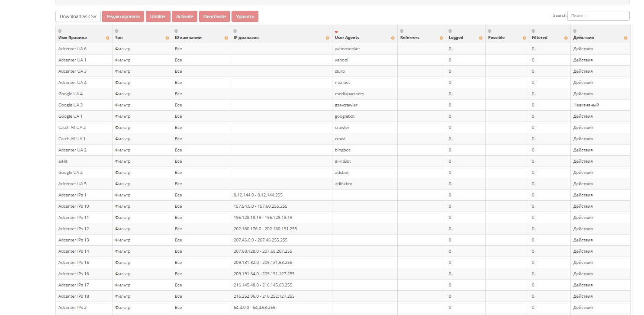Open Действия for Adcenter UA 6 row
This screenshot has height=315, width=644.
click(x=583, y=49)
